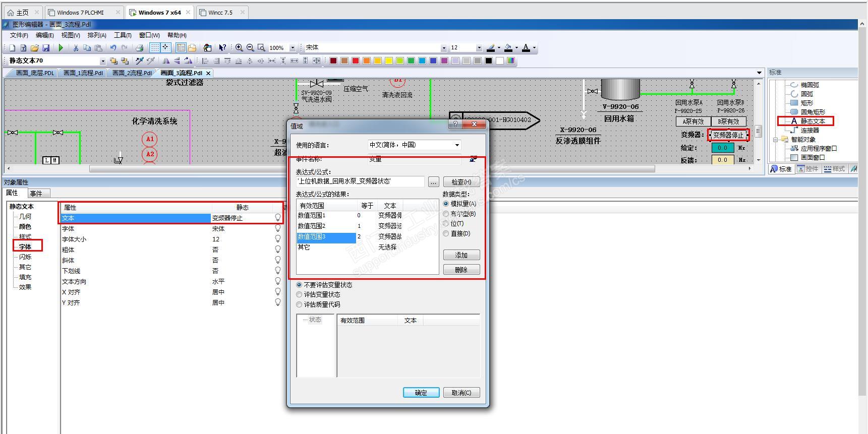Click the bring to front icon

[x=113, y=61]
